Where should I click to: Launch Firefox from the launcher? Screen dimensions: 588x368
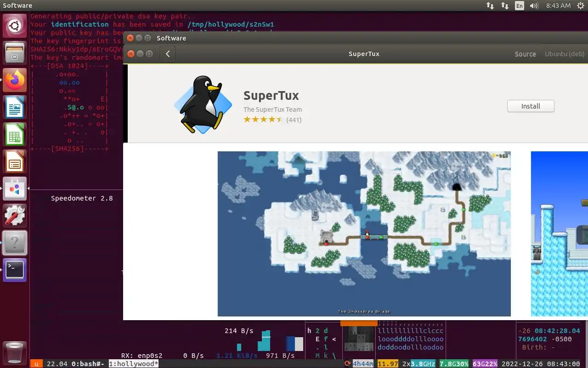coord(15,80)
